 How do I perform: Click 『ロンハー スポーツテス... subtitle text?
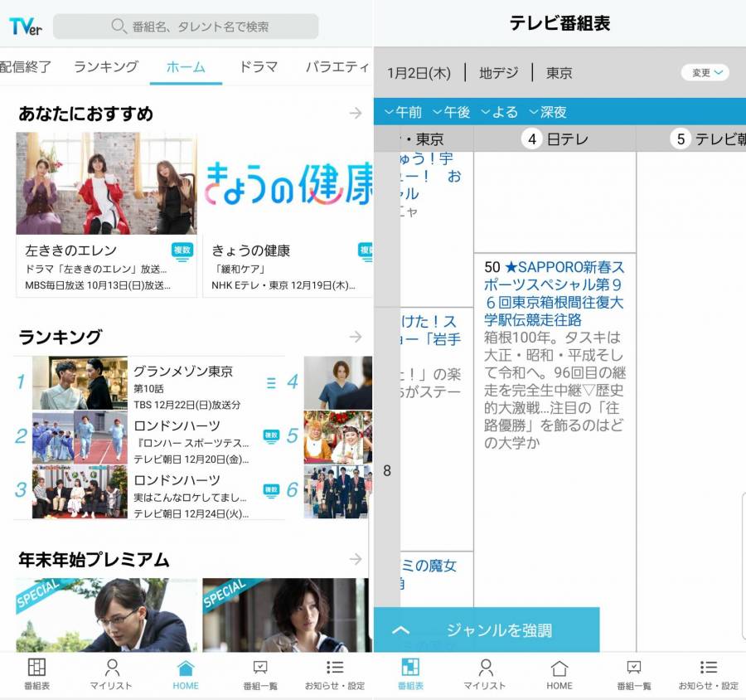(191, 443)
